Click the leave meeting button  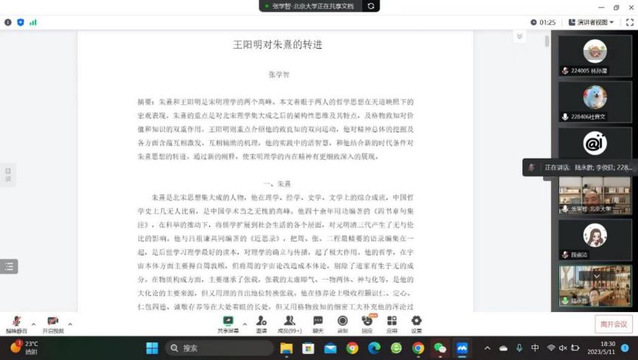pos(614,324)
